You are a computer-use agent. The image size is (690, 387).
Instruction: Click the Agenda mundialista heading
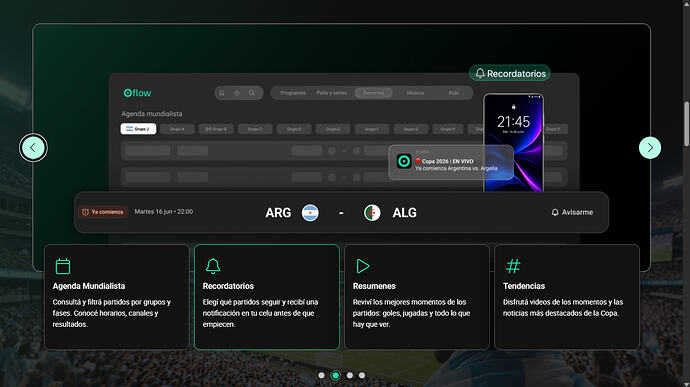click(x=152, y=114)
